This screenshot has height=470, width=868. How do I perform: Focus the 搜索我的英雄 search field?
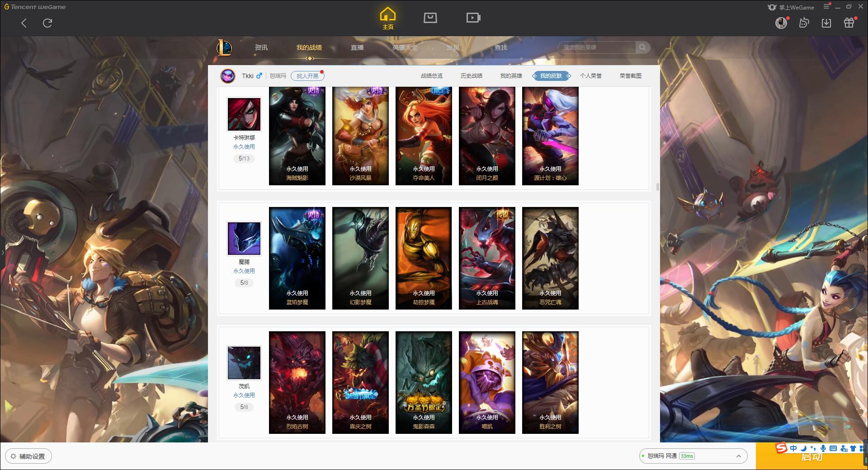[x=597, y=47]
